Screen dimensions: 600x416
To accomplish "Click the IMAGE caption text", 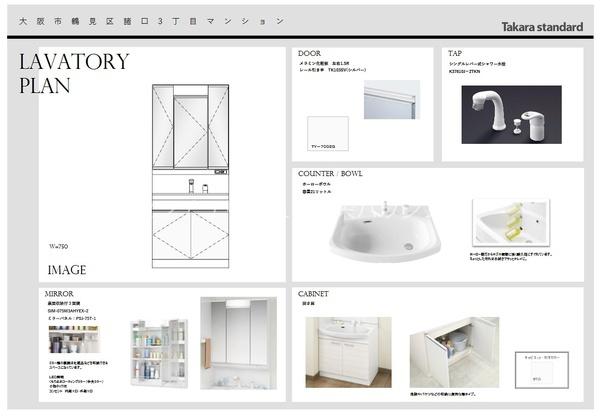I will click(x=67, y=270).
